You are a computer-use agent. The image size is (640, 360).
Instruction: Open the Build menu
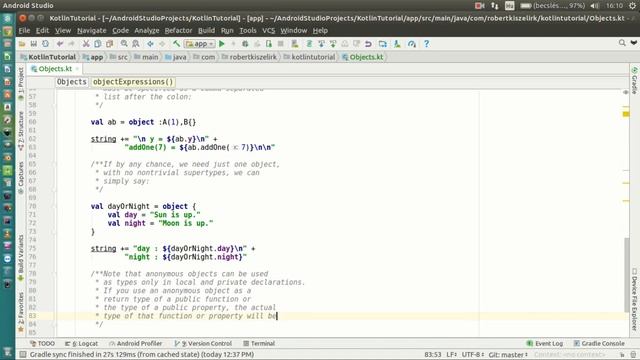point(206,31)
